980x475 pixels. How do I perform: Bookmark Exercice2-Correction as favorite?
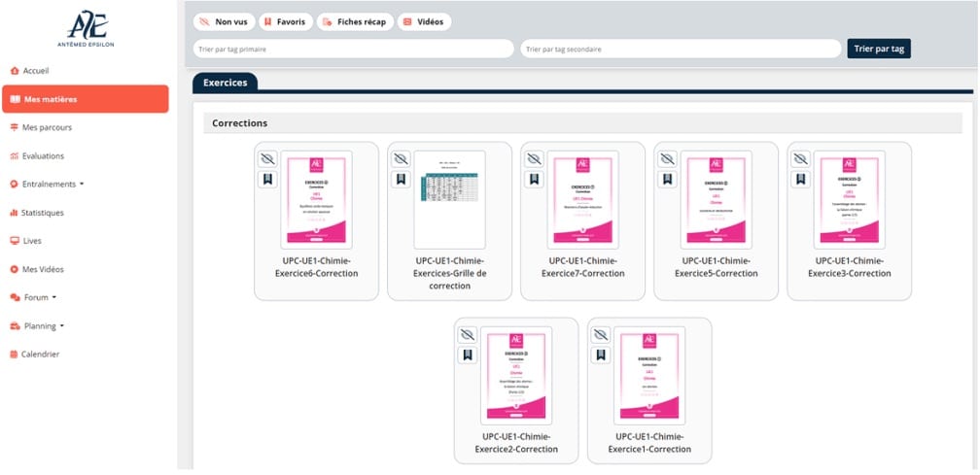pos(467,356)
